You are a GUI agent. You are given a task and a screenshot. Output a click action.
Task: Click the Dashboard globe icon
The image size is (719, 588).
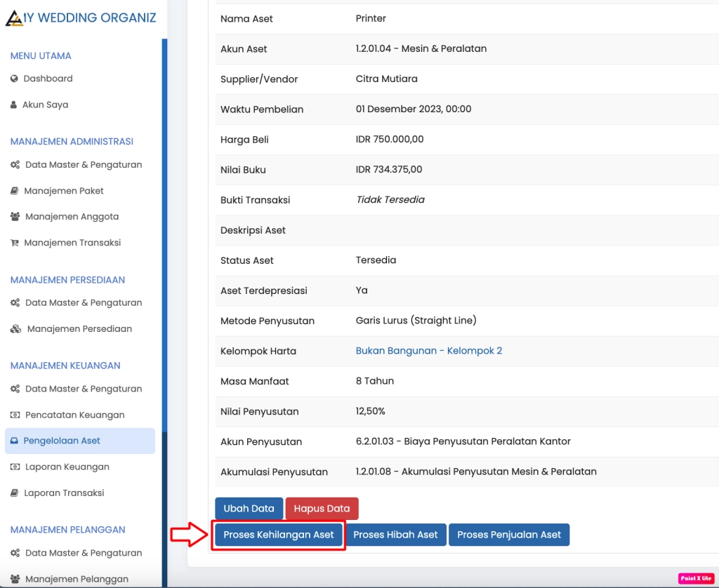coord(15,79)
